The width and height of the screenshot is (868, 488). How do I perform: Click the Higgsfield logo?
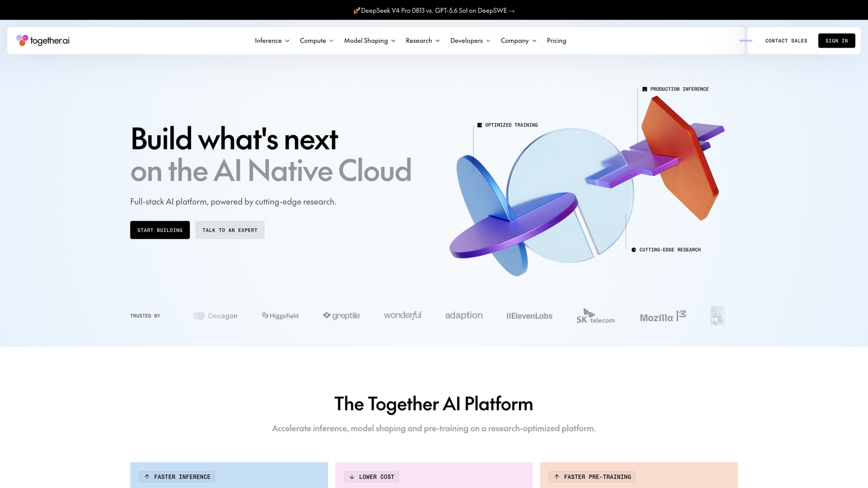(280, 315)
